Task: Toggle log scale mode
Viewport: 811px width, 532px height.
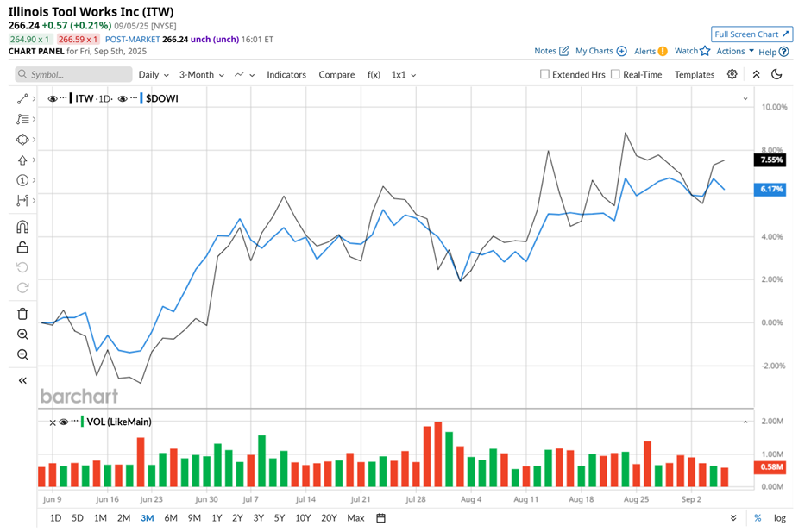Action: [x=779, y=518]
